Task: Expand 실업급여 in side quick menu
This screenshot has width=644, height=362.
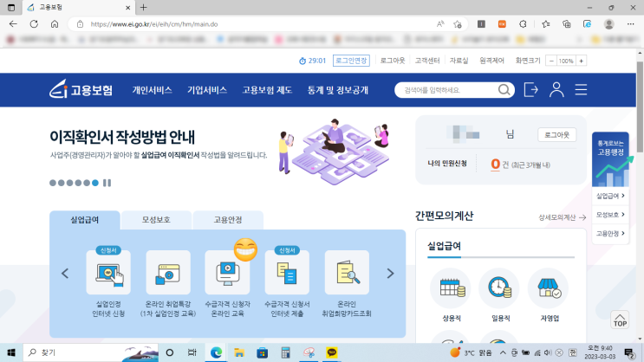Action: pos(610,196)
